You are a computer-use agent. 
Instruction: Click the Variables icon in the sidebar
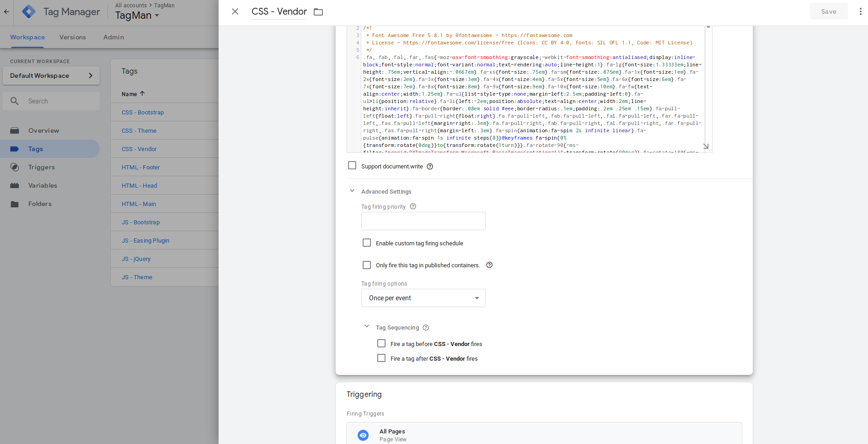[x=15, y=185]
